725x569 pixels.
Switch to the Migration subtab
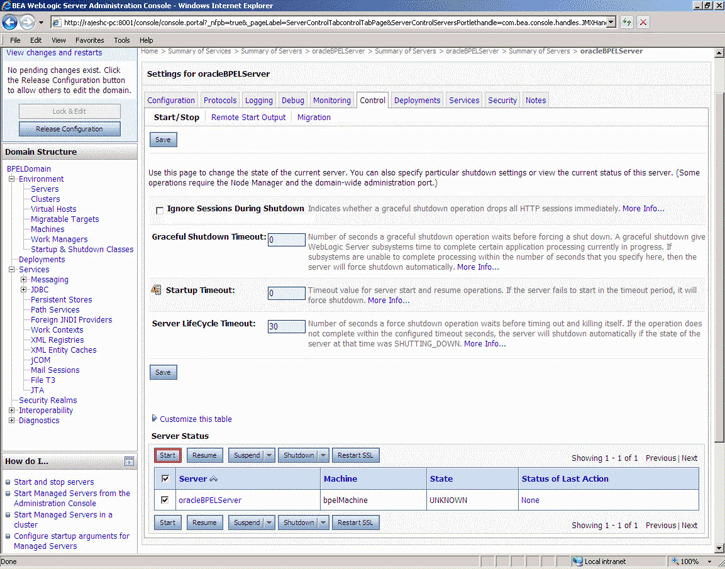coord(314,117)
